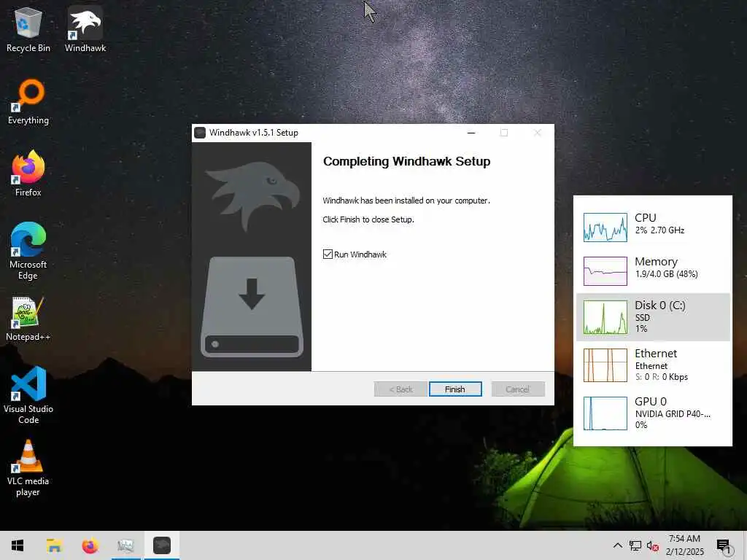Viewport: 747px width, 560px height.
Task: Open the Recycle Bin desktop icon
Action: 28,29
